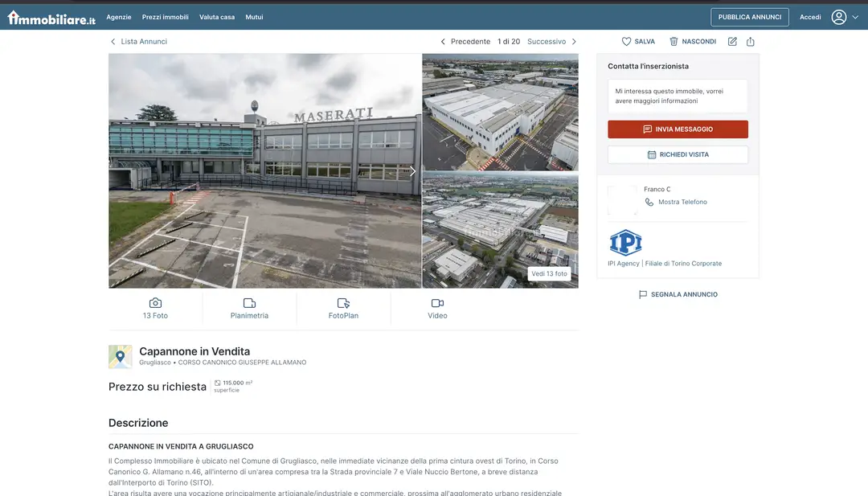Click the 'Prezzo su richiesta' text

click(x=158, y=387)
